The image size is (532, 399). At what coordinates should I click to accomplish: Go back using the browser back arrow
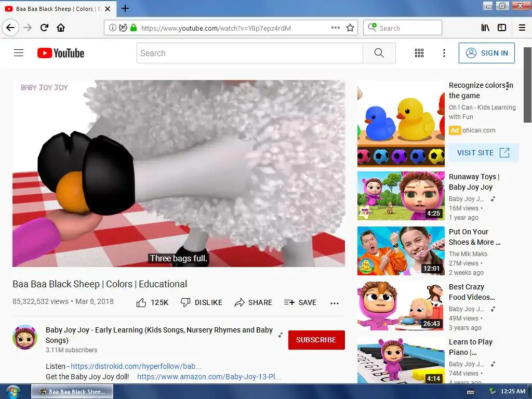coord(10,28)
